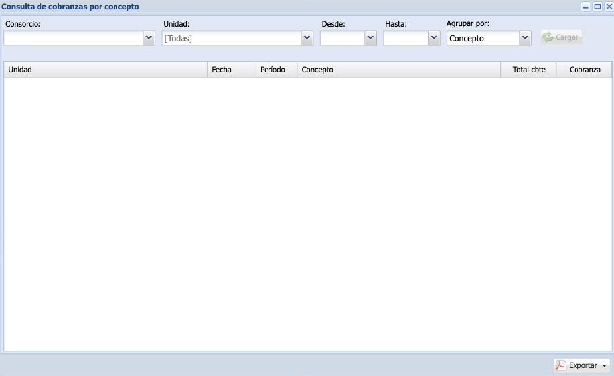Focus the Hasta date field
Screen dimensions: 614x376
coord(406,38)
